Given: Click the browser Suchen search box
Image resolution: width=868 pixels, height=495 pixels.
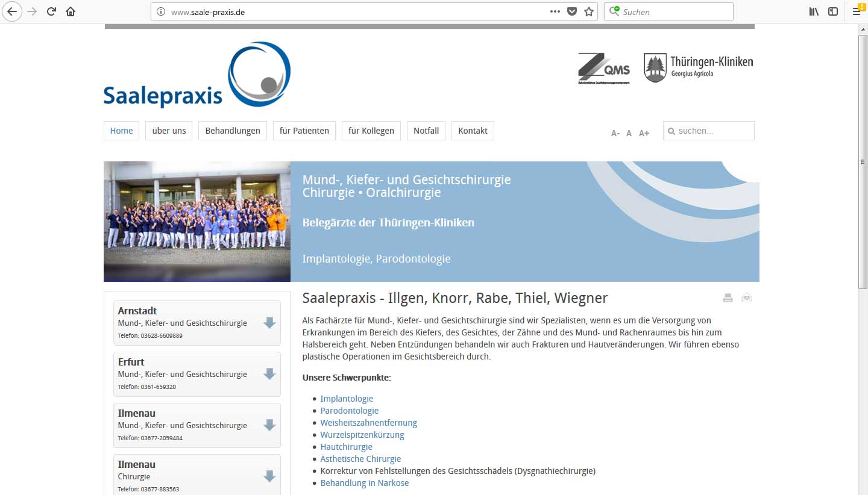Looking at the screenshot, I should [668, 11].
